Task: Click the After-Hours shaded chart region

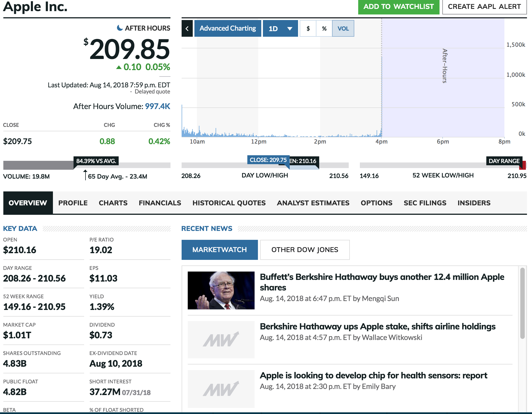Action: click(x=443, y=78)
